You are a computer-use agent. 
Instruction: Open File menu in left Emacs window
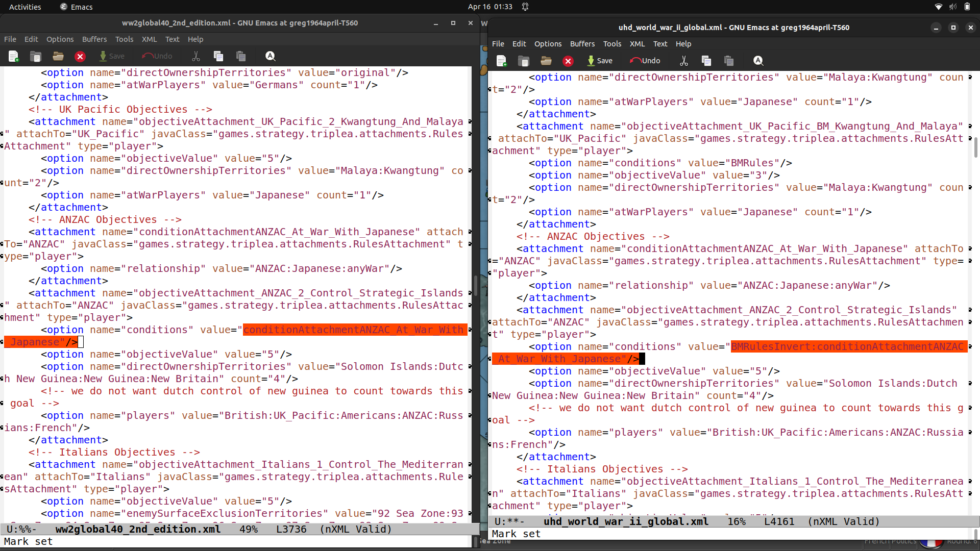pyautogui.click(x=10, y=39)
